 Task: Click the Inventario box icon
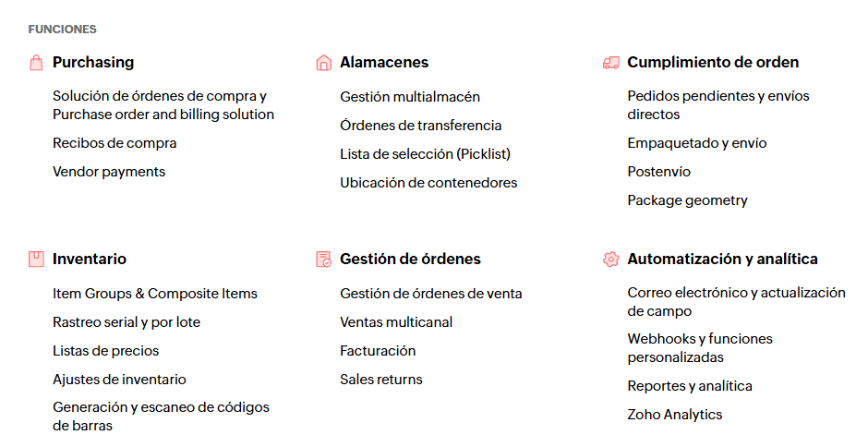(36, 260)
